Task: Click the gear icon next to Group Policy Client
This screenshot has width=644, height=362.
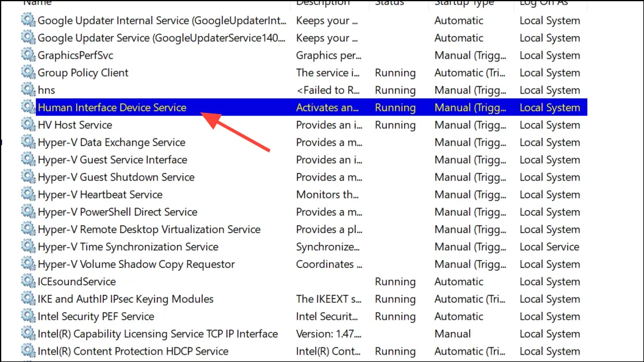Action: [28, 72]
